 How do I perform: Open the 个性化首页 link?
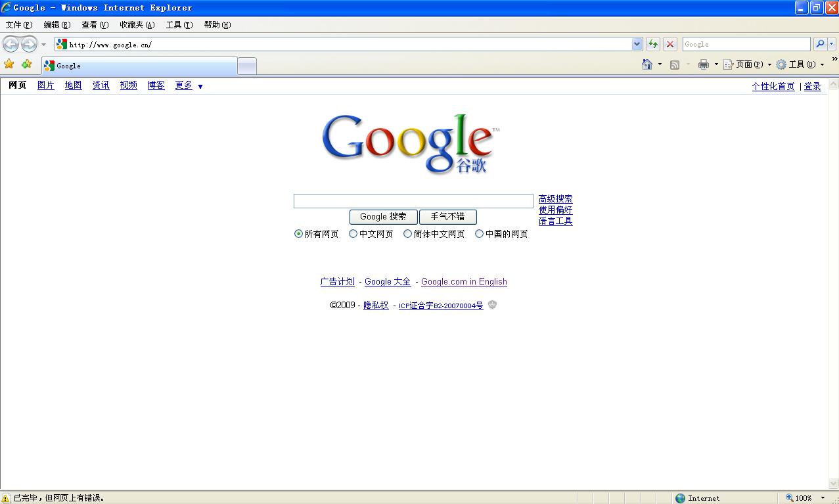(x=773, y=87)
